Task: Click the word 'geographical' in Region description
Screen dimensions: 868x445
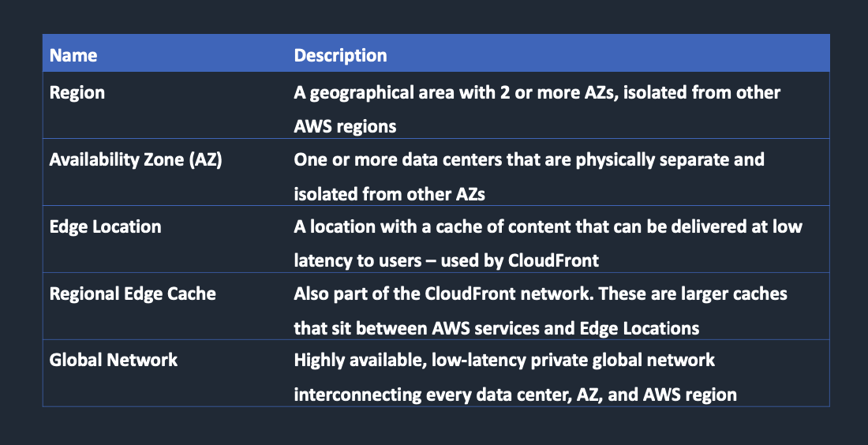Action: (x=357, y=92)
